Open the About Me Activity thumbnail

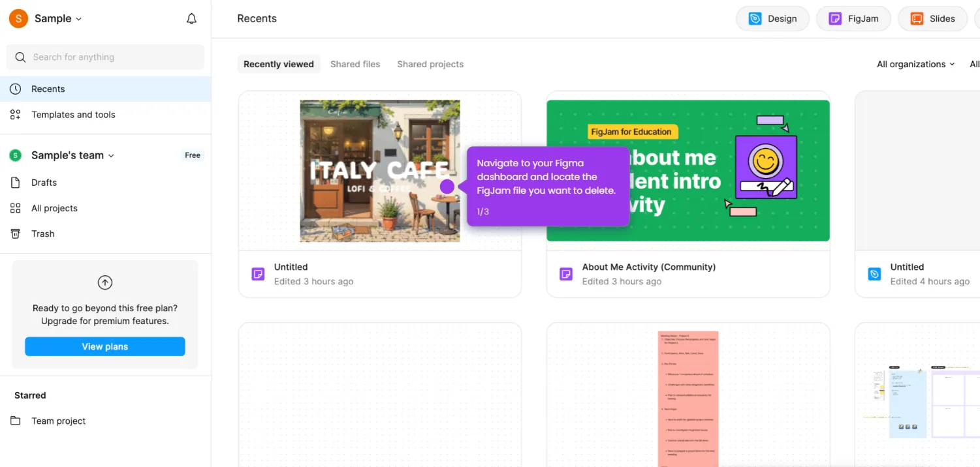(x=688, y=171)
